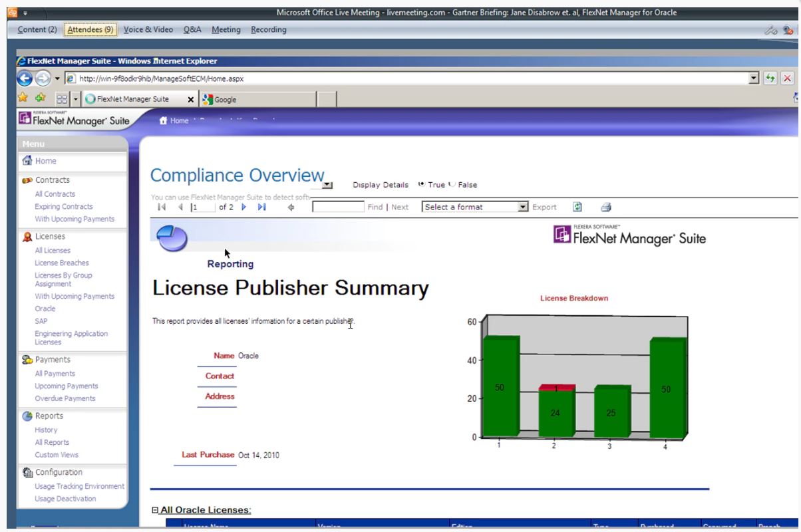The width and height of the screenshot is (801, 532).
Task: Open the License Breaches link
Action: pos(62,263)
